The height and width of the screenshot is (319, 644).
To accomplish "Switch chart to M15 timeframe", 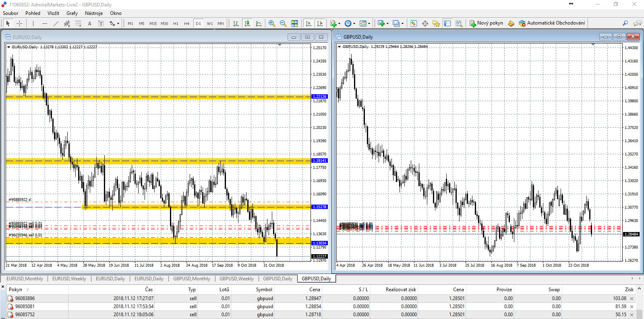I will point(153,23).
